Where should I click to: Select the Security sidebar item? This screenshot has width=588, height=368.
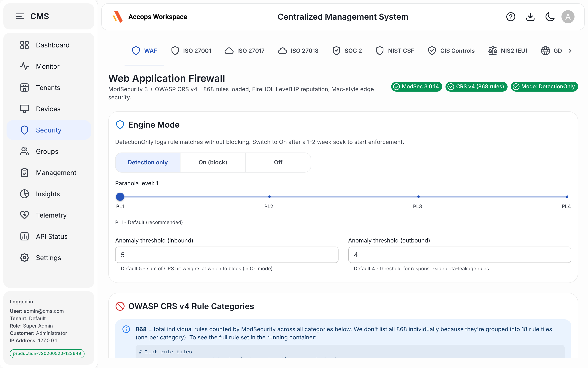[49, 130]
